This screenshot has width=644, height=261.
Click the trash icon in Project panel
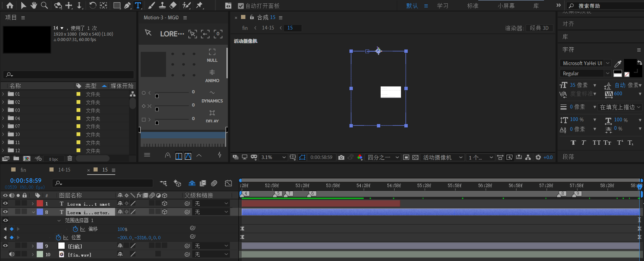tap(70, 158)
